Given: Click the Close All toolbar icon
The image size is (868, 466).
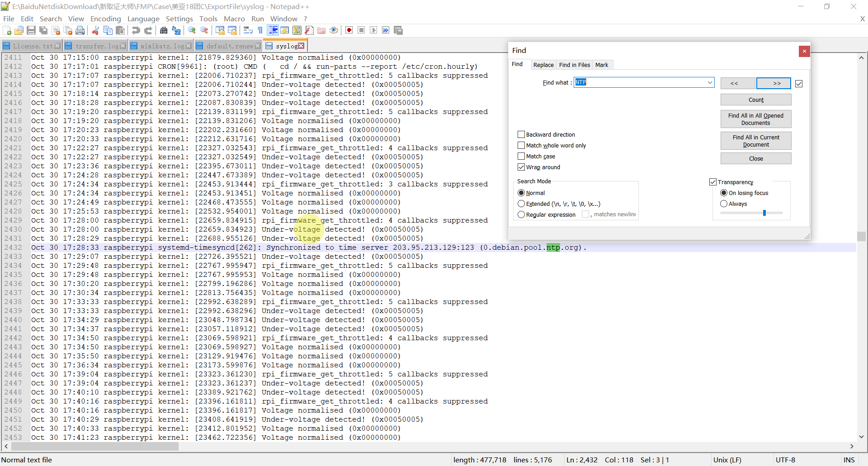Looking at the screenshot, I should click(x=68, y=30).
